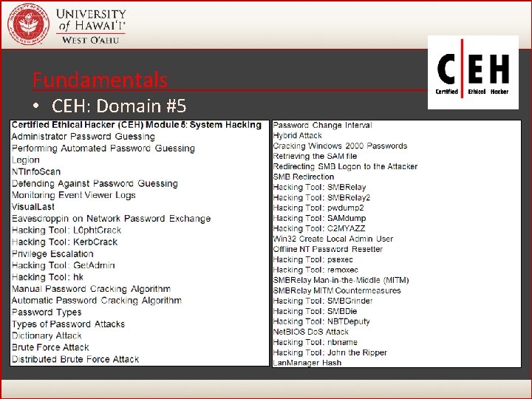
Task: Click 'Monitoring Event Viewer Logs'
Action: [74, 195]
